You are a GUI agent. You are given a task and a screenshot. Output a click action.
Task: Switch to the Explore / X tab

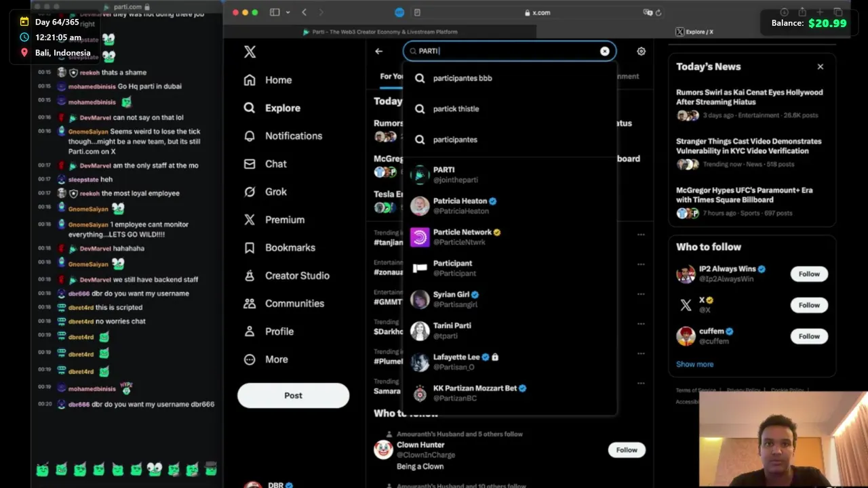[x=694, y=32]
